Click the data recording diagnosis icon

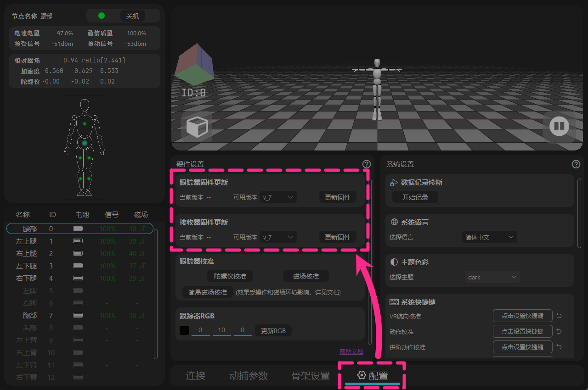(394, 183)
